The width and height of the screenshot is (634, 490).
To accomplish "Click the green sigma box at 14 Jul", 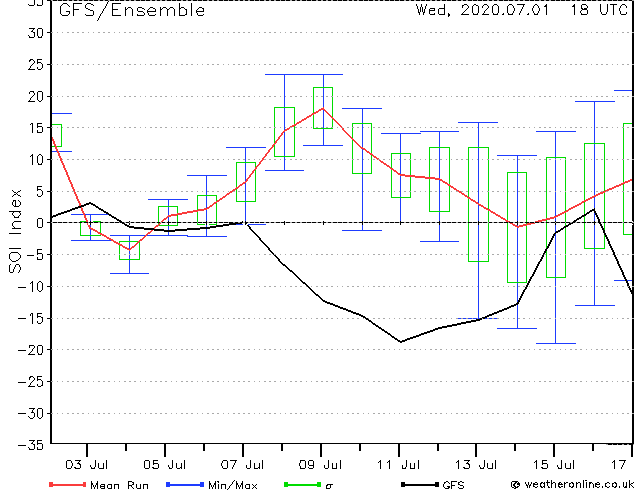I will click(x=517, y=228).
